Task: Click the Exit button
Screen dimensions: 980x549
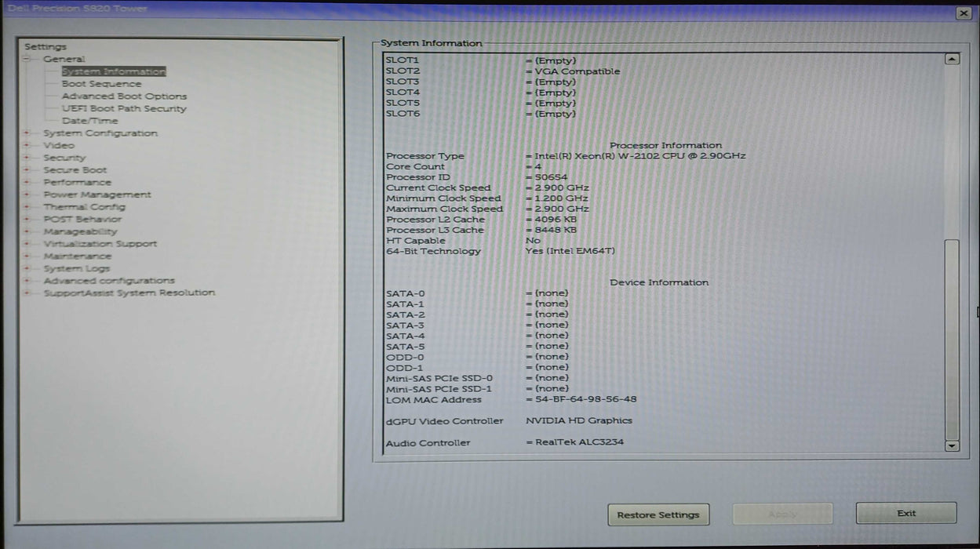Action: (905, 513)
